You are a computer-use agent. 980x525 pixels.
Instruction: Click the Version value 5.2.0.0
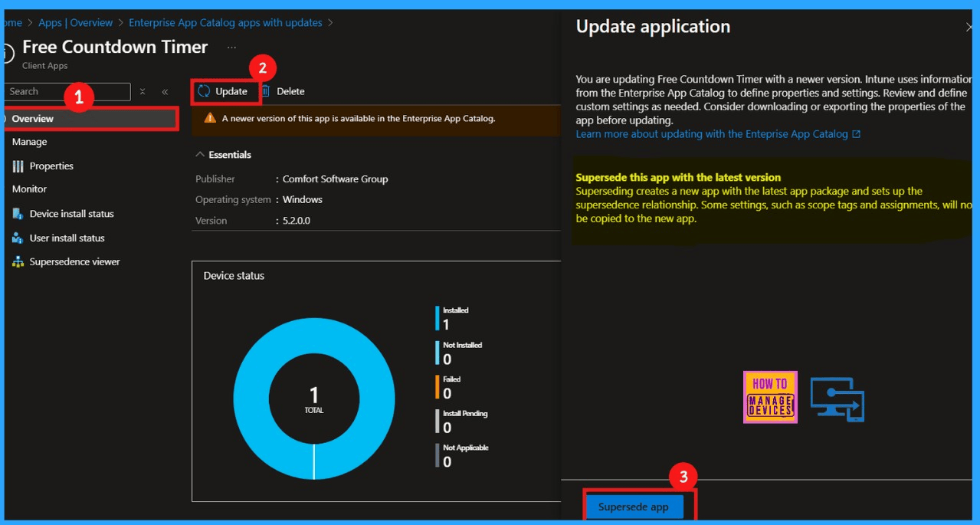coord(297,221)
